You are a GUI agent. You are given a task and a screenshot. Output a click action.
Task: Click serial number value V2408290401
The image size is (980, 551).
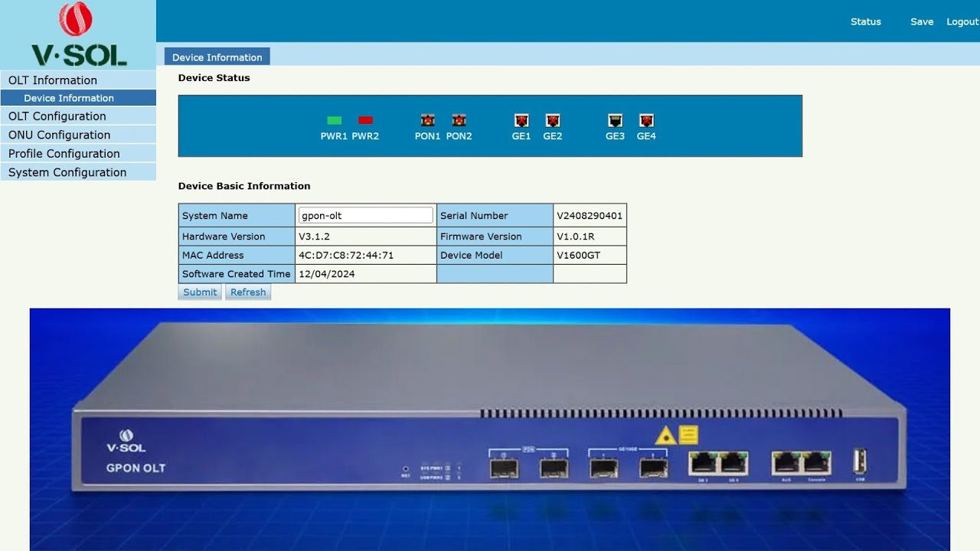point(590,216)
